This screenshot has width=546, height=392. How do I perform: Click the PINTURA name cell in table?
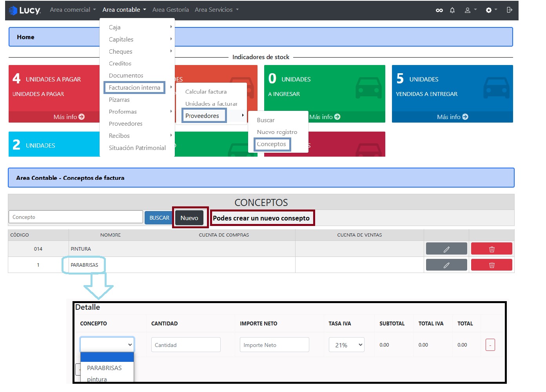[x=81, y=249]
